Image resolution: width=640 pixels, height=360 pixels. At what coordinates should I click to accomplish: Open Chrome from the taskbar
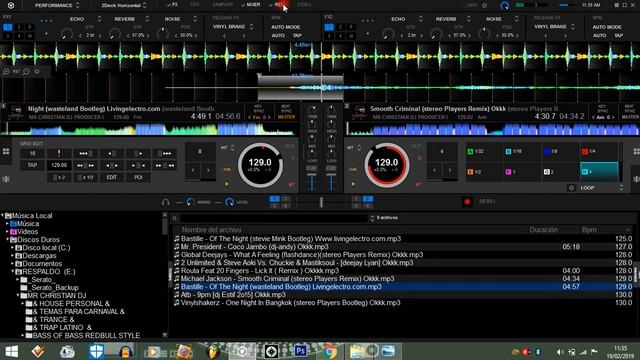click(x=330, y=351)
